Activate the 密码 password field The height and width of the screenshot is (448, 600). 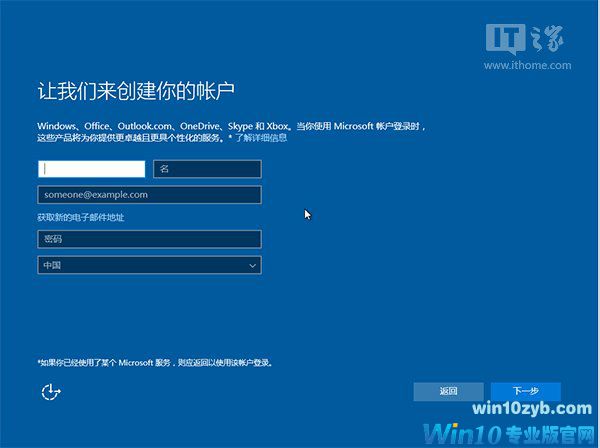point(150,239)
